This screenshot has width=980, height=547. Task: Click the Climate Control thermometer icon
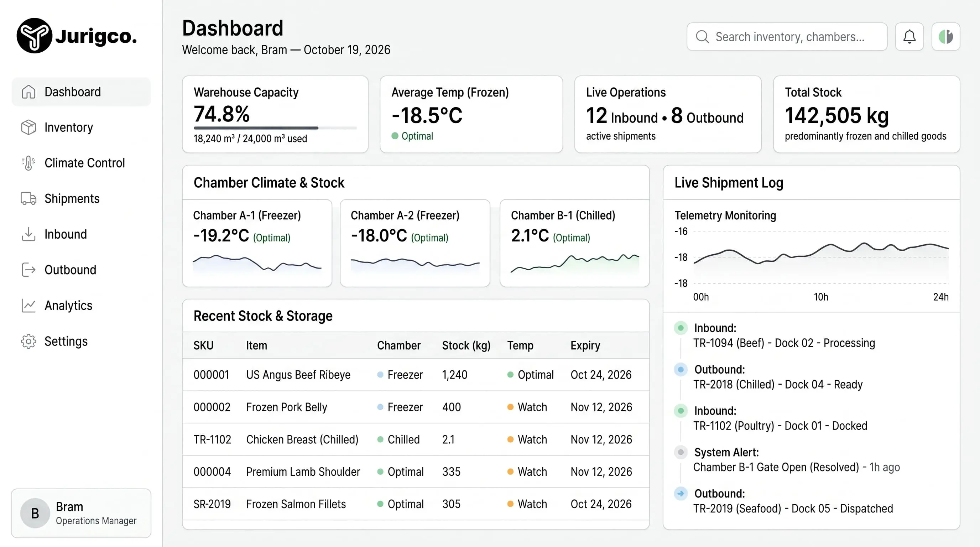28,163
